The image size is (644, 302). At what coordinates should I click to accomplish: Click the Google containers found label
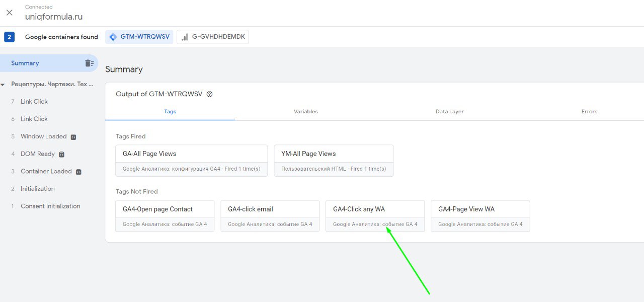click(61, 37)
